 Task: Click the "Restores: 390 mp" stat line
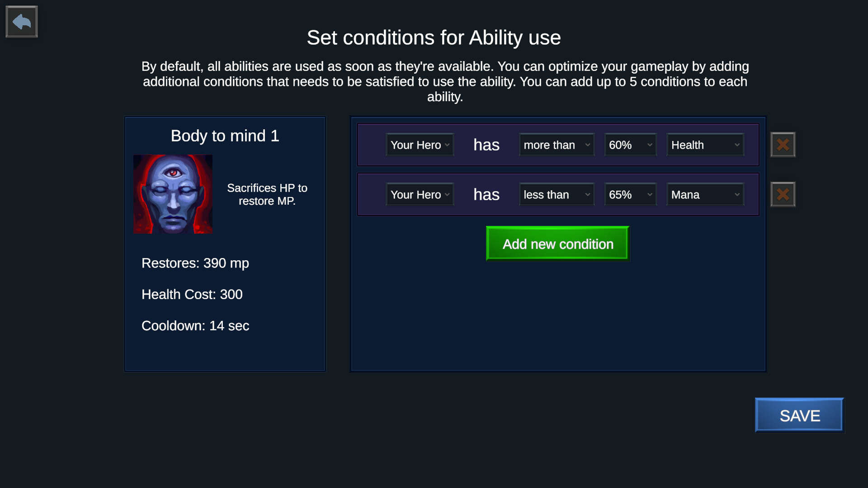click(x=195, y=263)
